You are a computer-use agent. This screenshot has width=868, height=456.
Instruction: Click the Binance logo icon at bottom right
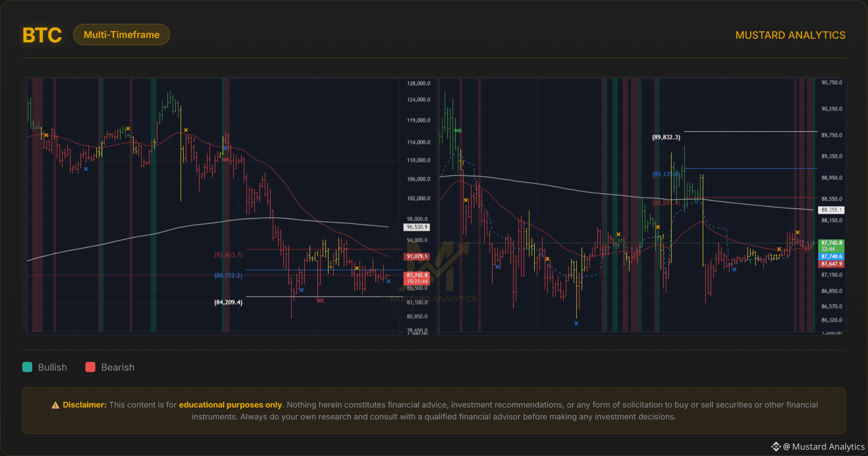pos(776,447)
